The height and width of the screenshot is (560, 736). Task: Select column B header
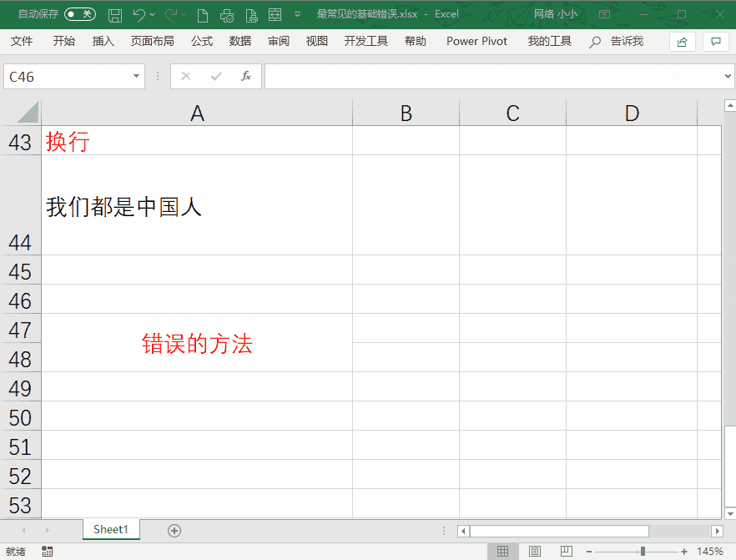coord(406,114)
